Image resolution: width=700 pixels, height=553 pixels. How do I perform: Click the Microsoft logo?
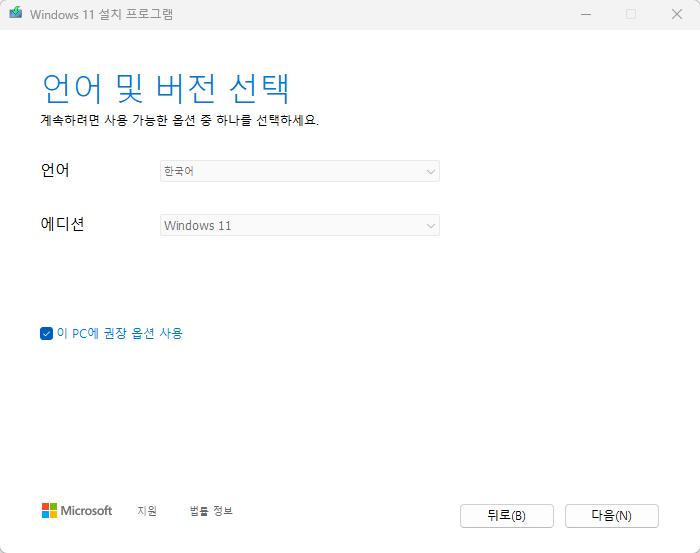point(77,511)
